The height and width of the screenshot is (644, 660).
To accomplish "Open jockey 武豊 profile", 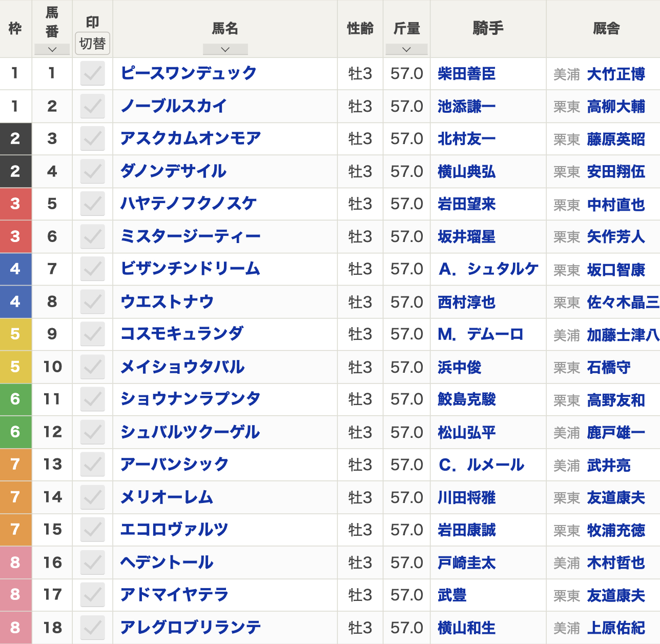I will [x=452, y=595].
